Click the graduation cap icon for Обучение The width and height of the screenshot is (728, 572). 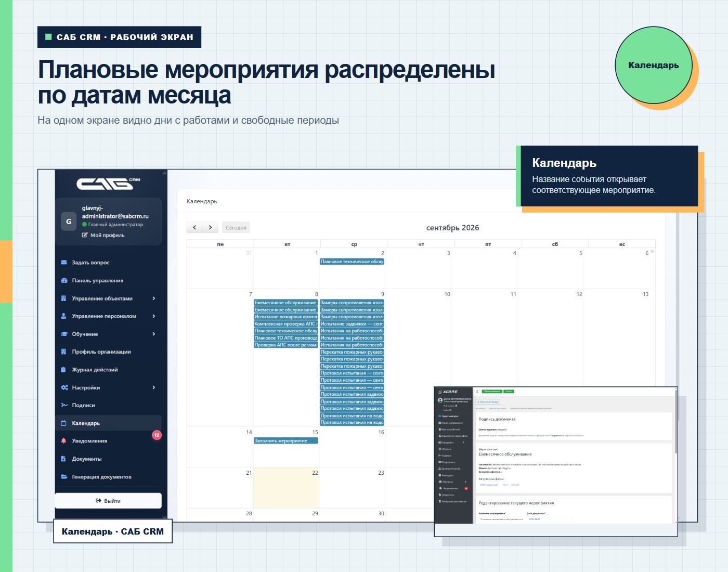tap(64, 334)
